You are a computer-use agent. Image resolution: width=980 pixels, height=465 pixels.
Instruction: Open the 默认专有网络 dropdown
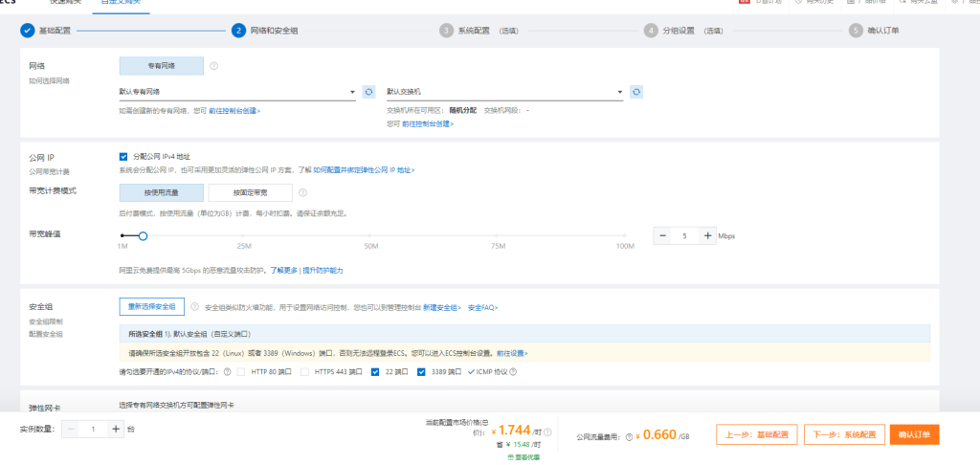(x=237, y=92)
